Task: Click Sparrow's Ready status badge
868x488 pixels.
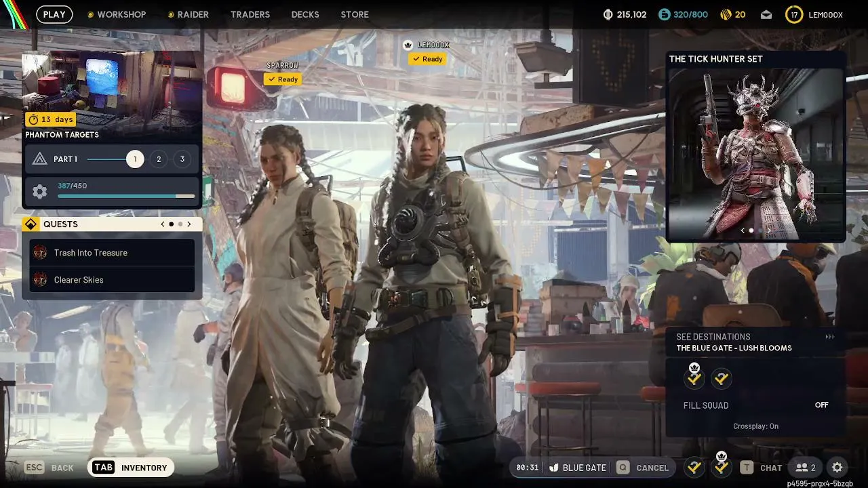Action: point(283,79)
